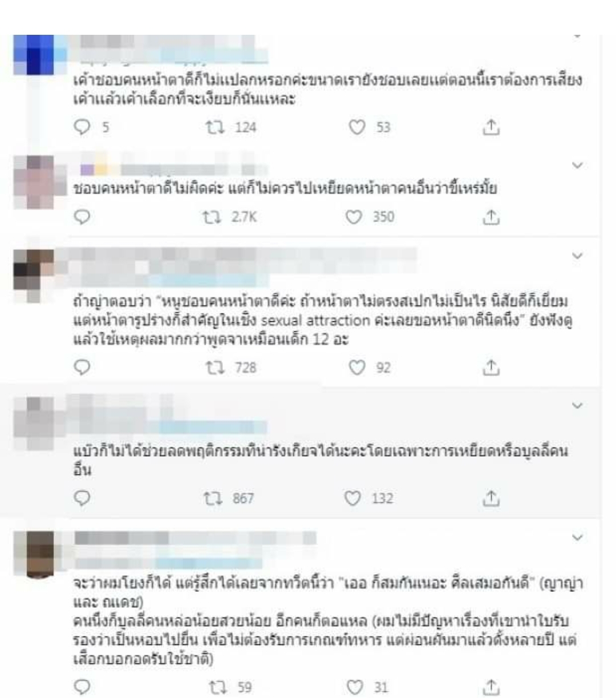Open the tweet text mentioning sexual attraction
616x698 pixels.
[x=323, y=320]
